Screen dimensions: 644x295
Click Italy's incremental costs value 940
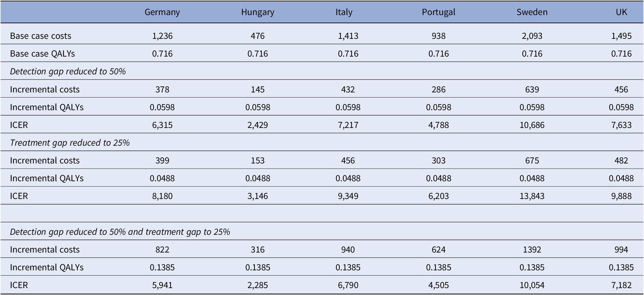pyautogui.click(x=348, y=250)
